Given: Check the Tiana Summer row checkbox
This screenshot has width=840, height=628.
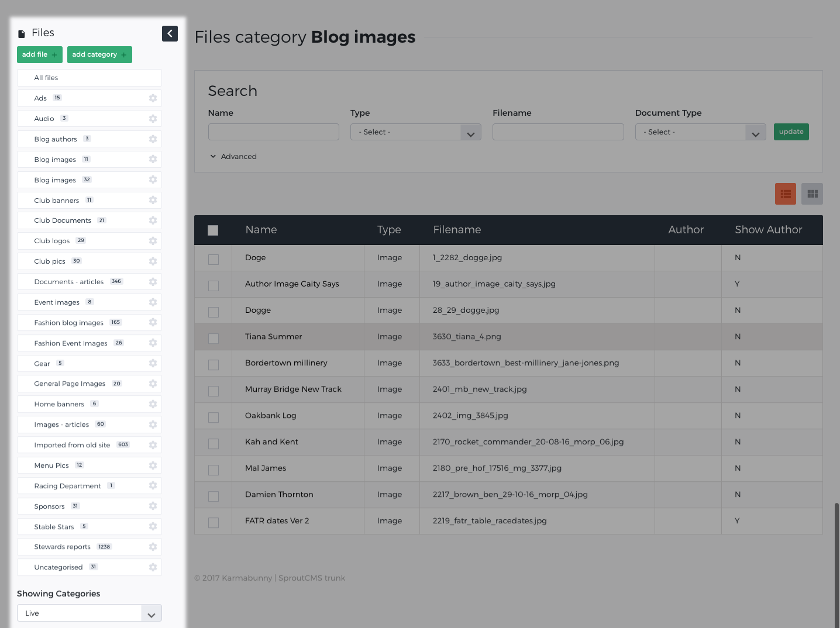Looking at the screenshot, I should [214, 339].
